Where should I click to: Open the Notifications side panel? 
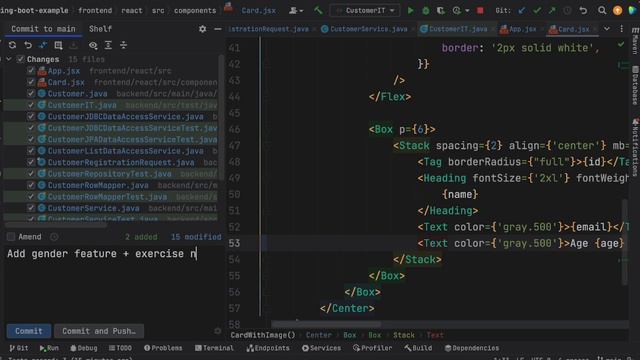pos(635,147)
